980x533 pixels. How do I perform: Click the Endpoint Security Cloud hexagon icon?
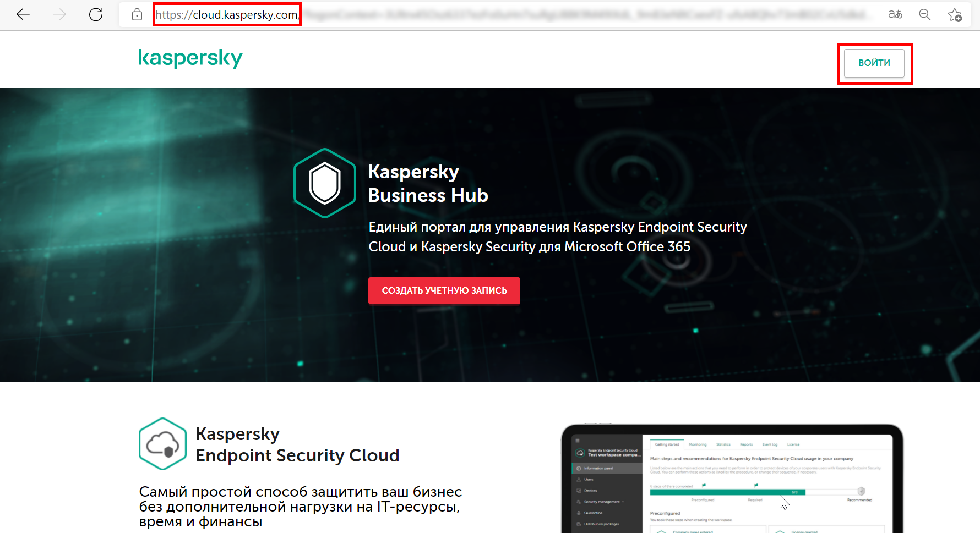click(x=162, y=444)
